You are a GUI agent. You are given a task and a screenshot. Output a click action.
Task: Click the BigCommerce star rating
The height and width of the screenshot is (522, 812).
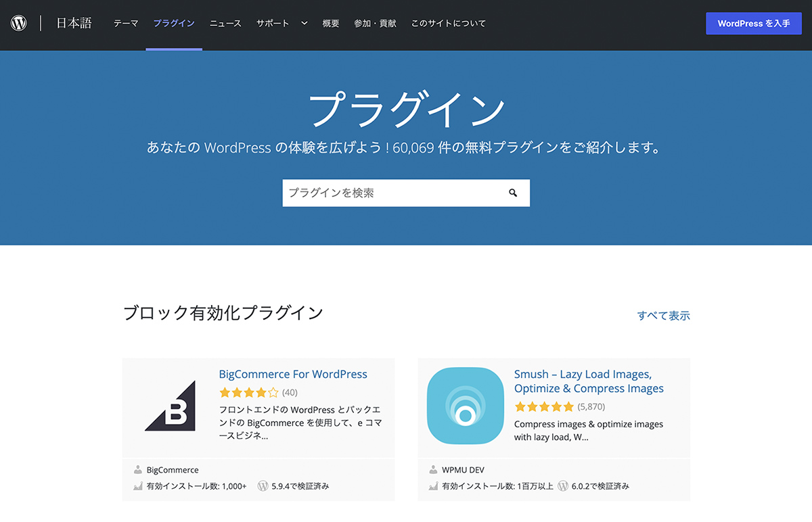click(x=249, y=392)
